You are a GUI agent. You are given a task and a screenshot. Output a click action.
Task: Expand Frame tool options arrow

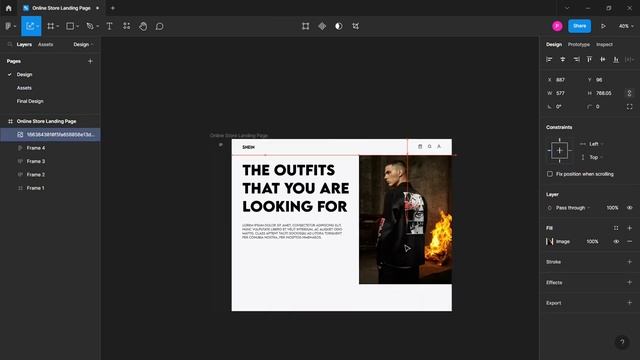[58, 27]
